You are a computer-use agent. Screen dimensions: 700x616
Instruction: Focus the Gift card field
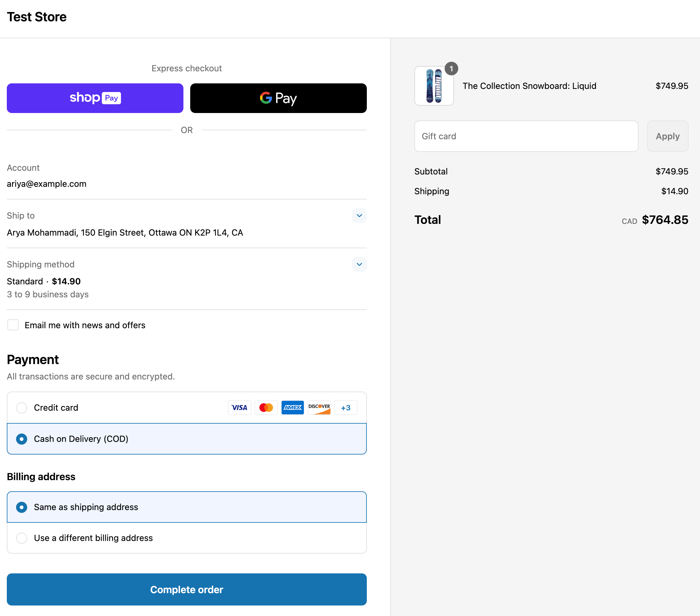point(526,136)
